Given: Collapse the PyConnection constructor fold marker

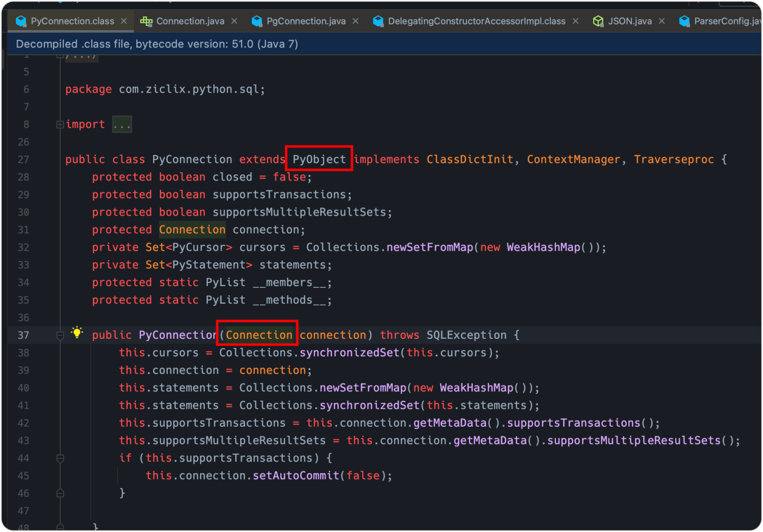Looking at the screenshot, I should (60, 335).
